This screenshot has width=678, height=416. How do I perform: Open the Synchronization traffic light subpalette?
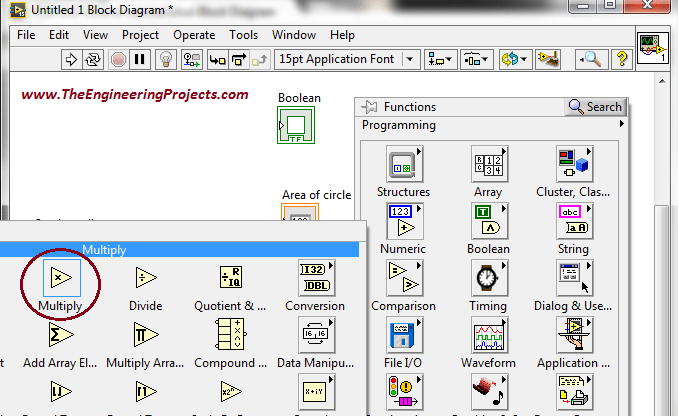404,392
